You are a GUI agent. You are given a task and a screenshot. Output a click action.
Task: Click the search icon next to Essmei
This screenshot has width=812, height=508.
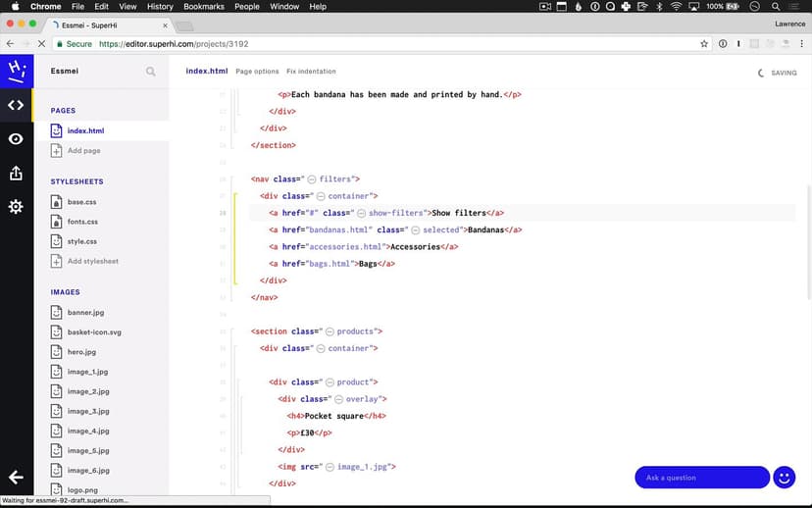pyautogui.click(x=150, y=72)
